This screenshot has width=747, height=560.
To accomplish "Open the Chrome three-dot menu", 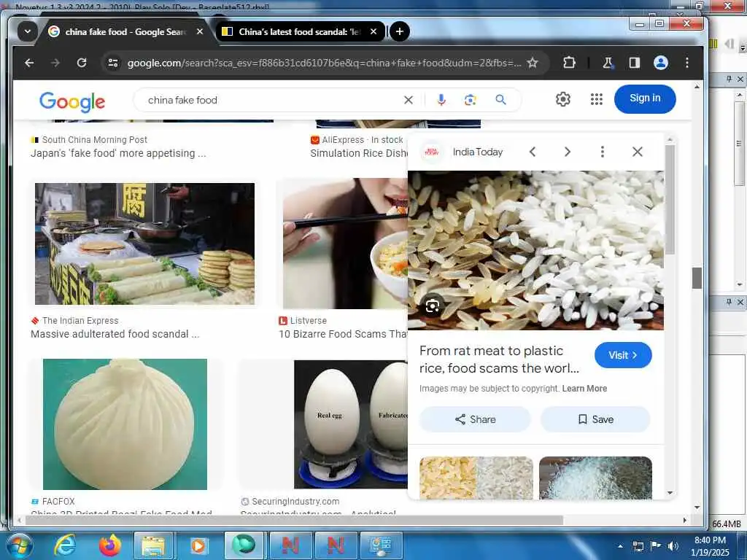I will click(x=687, y=63).
